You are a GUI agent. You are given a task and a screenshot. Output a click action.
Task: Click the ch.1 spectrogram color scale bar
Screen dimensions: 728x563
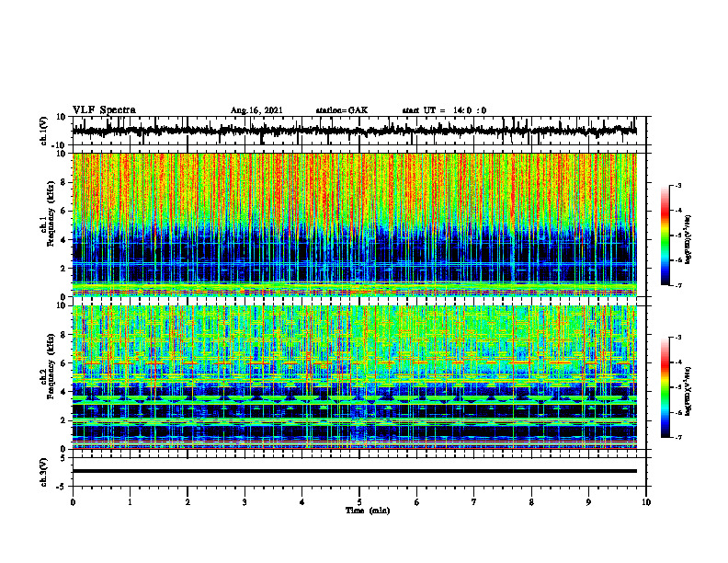(665, 236)
